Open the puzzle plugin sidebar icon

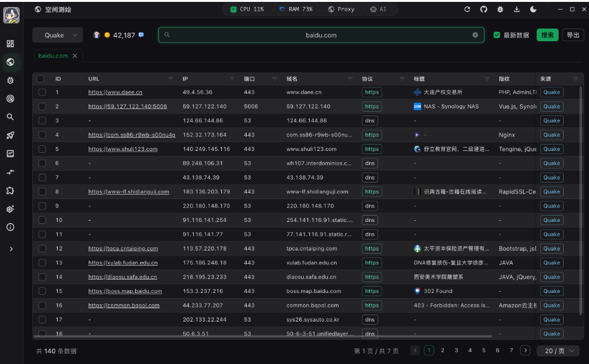pyautogui.click(x=11, y=190)
